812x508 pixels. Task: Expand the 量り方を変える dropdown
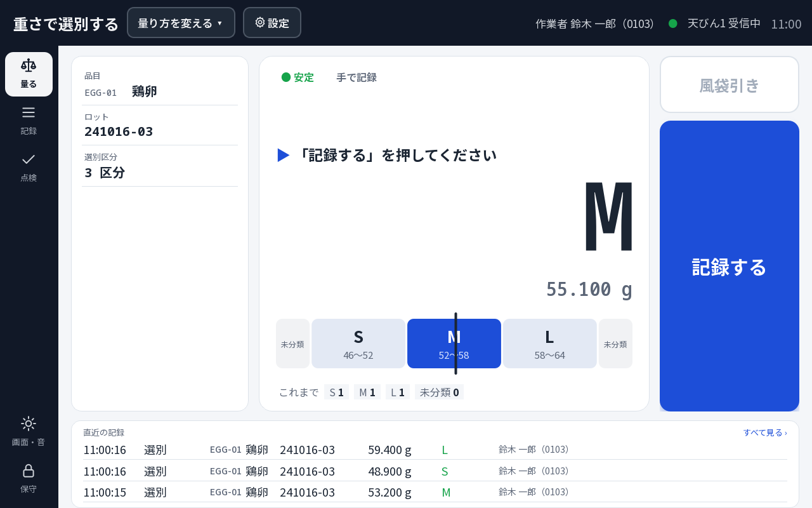pyautogui.click(x=181, y=23)
